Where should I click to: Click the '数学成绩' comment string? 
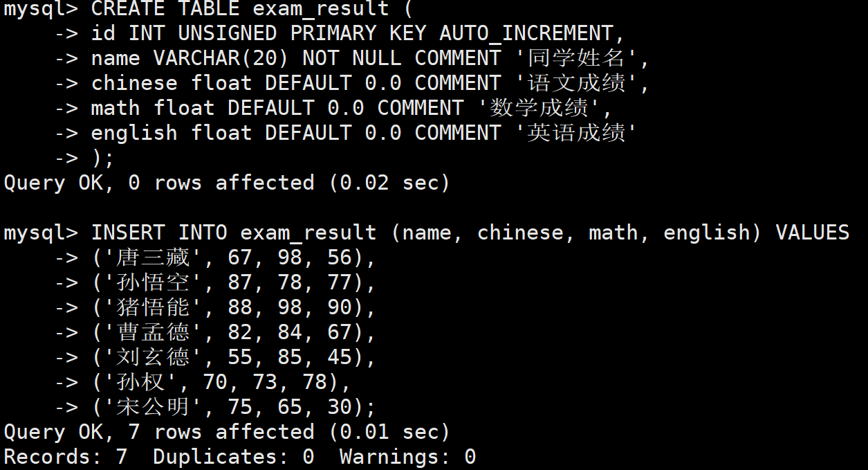coord(539,108)
